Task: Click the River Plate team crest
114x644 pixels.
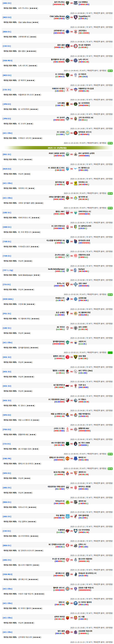Action: pos(75,516)
